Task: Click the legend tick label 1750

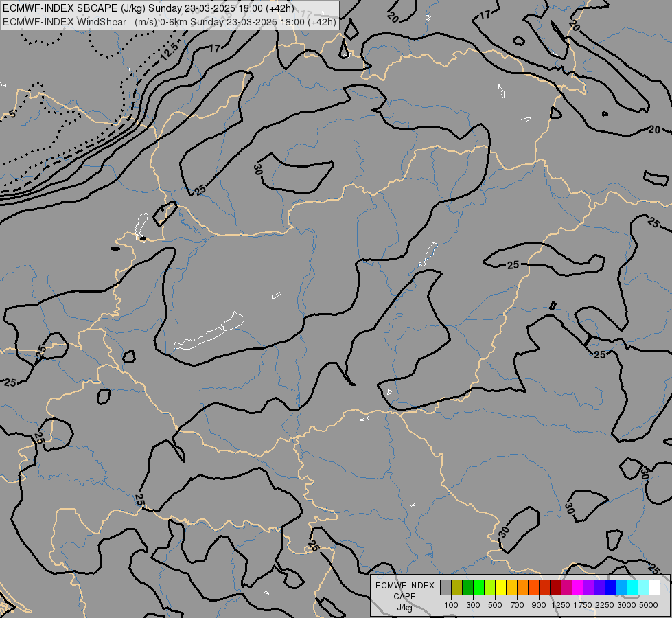Action: coord(583,605)
